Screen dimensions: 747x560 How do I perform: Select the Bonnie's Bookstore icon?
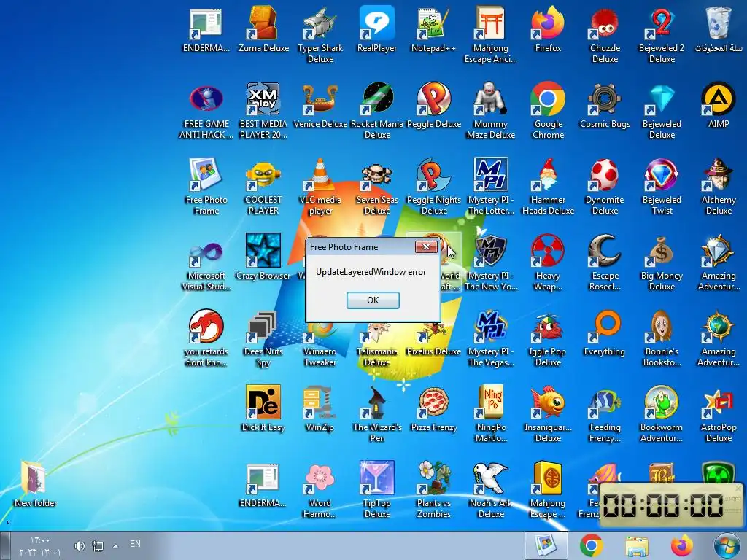(661, 338)
